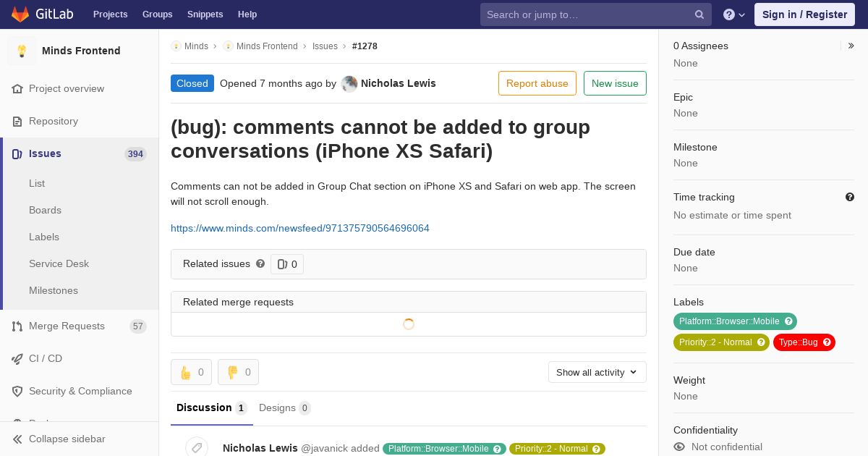868x456 pixels.
Task: Click the Due date heading
Action: (x=694, y=252)
